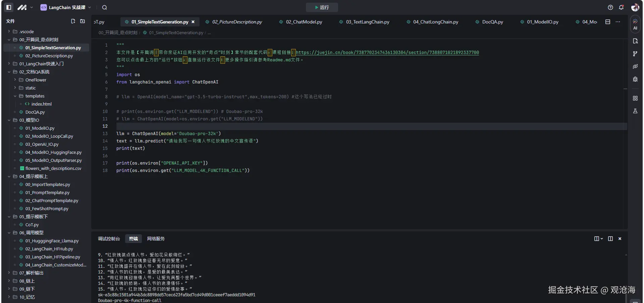Viewport: 644px width, 303px height.
Task: Toggle the left sidebar panel icon
Action: pos(9,7)
